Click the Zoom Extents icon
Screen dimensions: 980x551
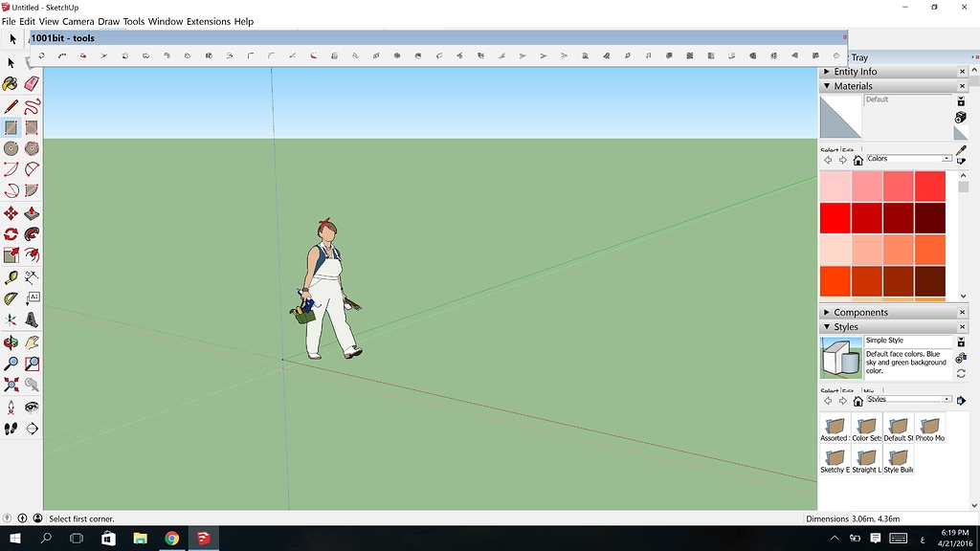[11, 383]
